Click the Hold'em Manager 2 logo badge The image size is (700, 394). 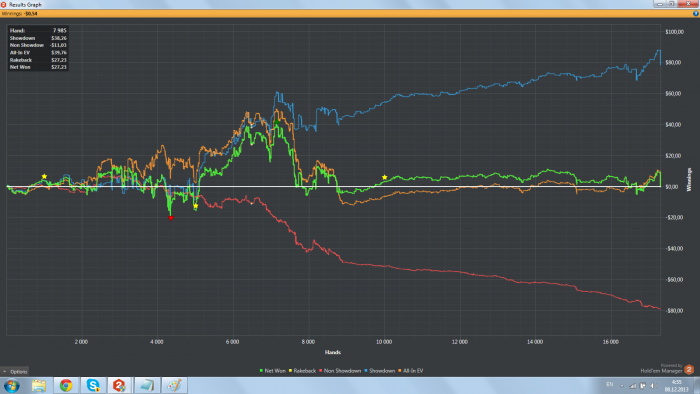689,369
